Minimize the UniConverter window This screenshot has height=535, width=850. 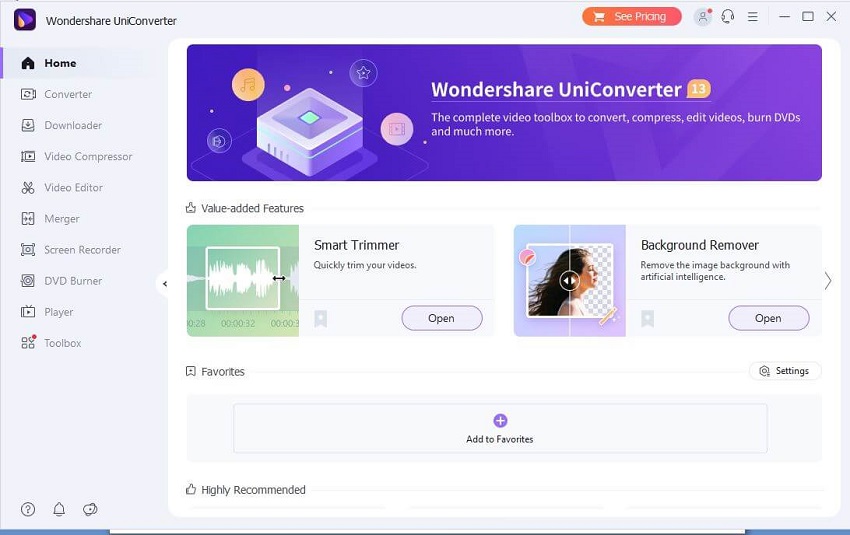point(784,17)
